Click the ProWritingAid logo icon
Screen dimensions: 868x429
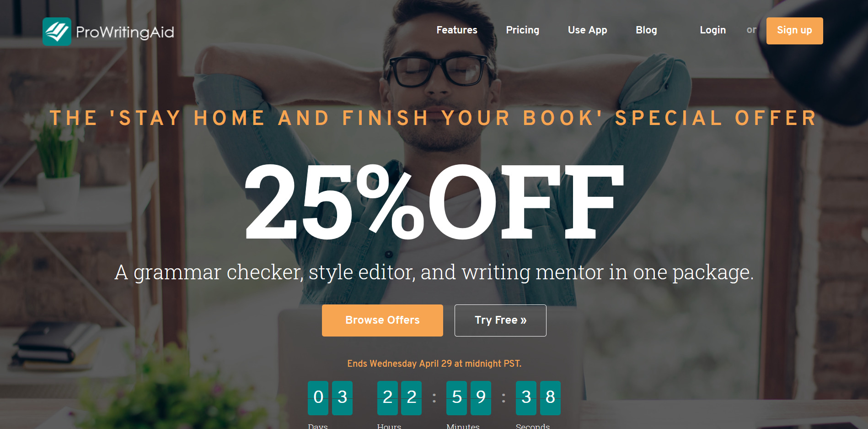(57, 32)
